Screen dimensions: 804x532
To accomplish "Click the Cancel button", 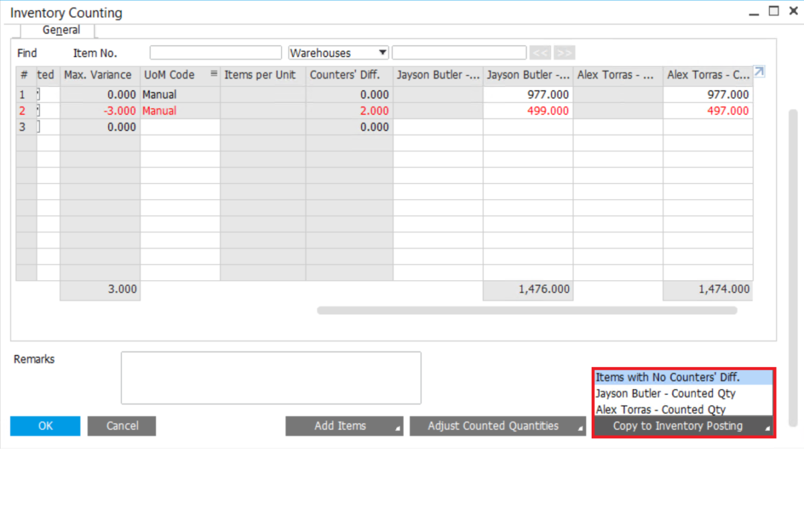I will [x=121, y=425].
